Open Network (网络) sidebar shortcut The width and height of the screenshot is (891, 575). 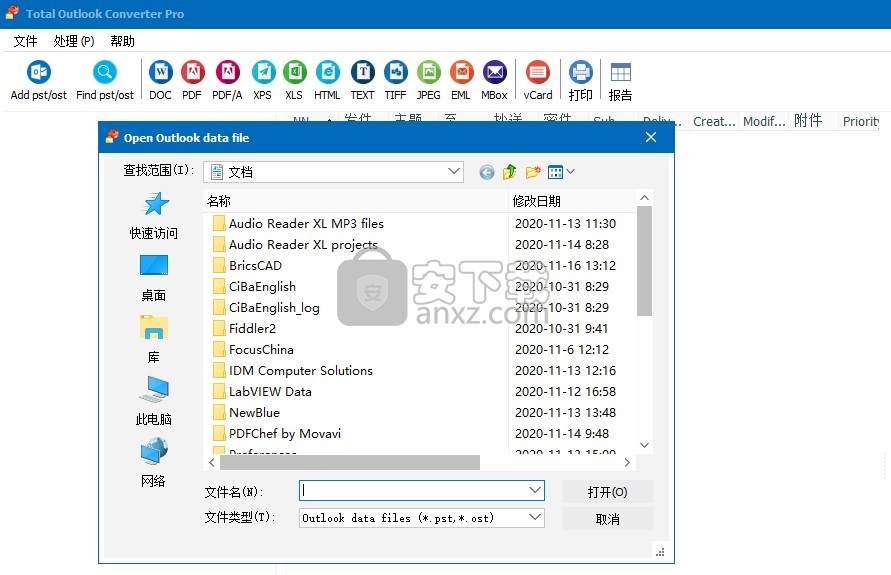(x=153, y=462)
